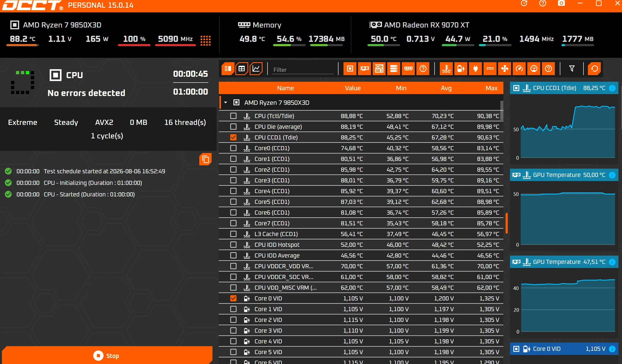This screenshot has width=622, height=364.
Task: Toggle the motherboard hardware filter icon
Action: [x=379, y=69]
